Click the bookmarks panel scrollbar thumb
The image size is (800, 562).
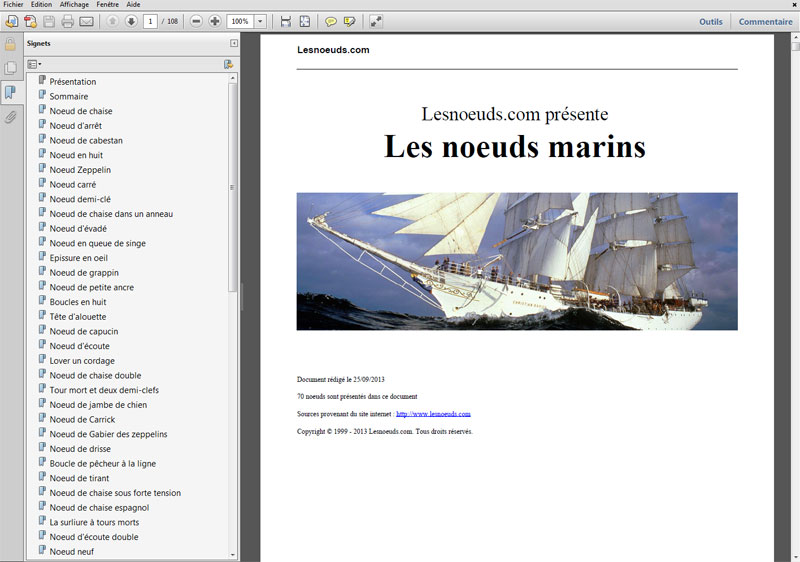pyautogui.click(x=233, y=188)
